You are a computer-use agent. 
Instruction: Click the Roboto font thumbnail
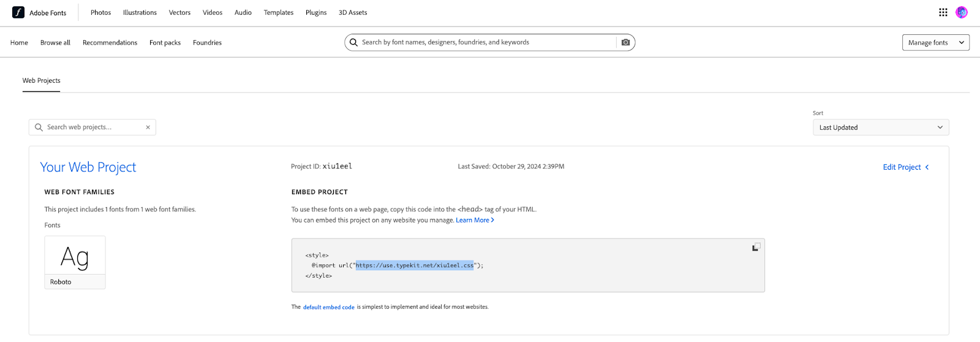pos(75,262)
